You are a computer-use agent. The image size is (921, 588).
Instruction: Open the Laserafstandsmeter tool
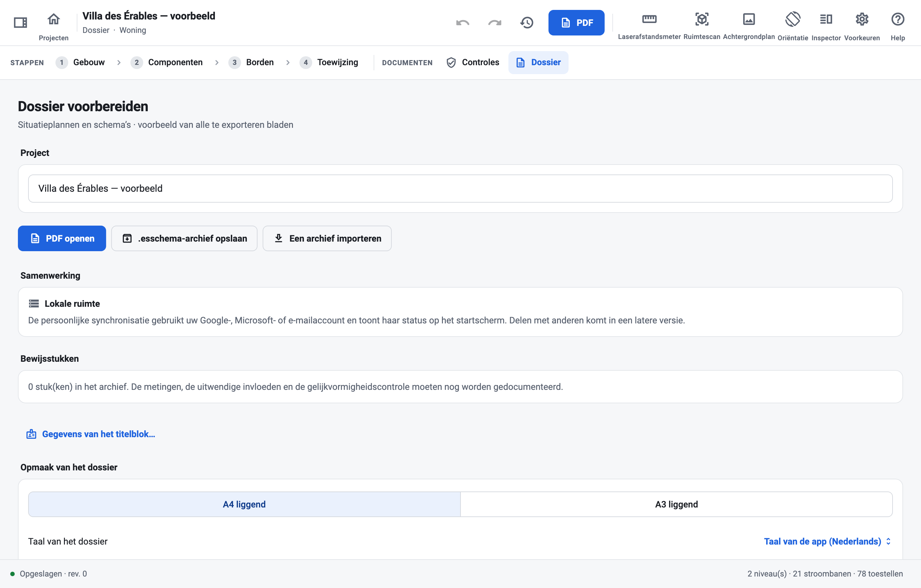click(649, 26)
